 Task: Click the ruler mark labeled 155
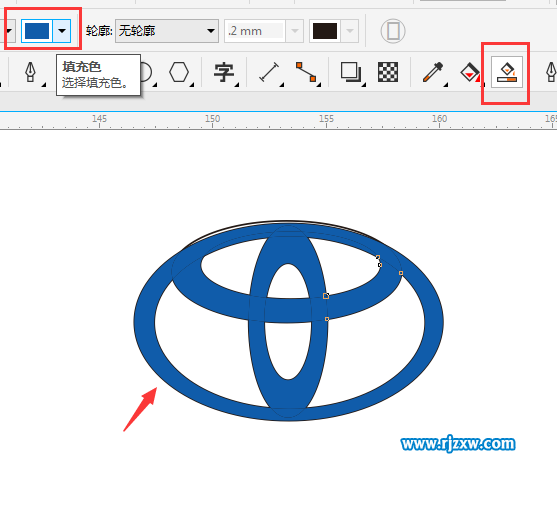[x=326, y=119]
